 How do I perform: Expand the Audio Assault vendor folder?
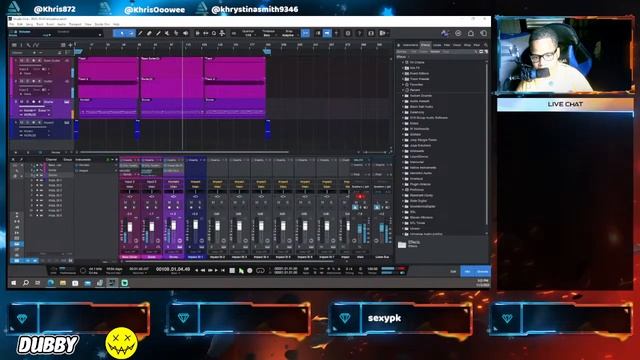[402, 101]
